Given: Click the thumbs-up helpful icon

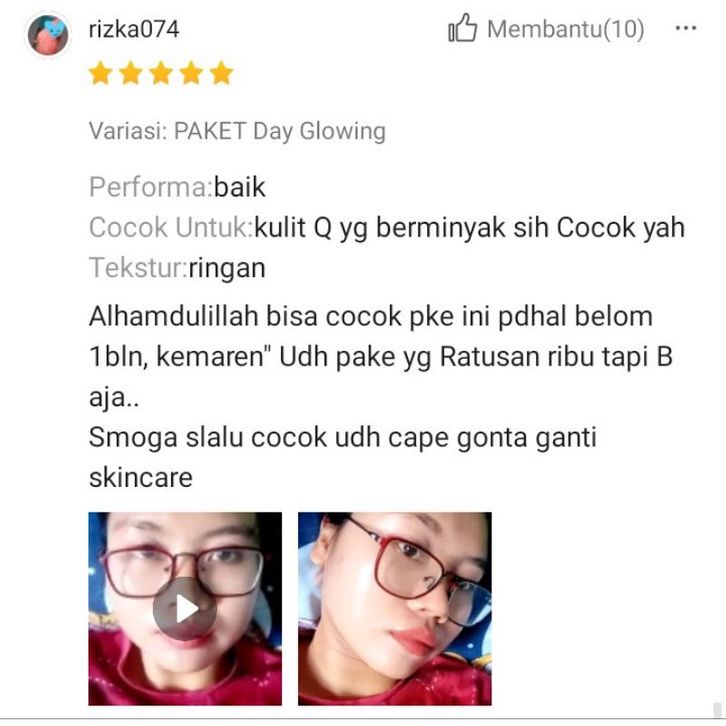Looking at the screenshot, I should [x=462, y=28].
